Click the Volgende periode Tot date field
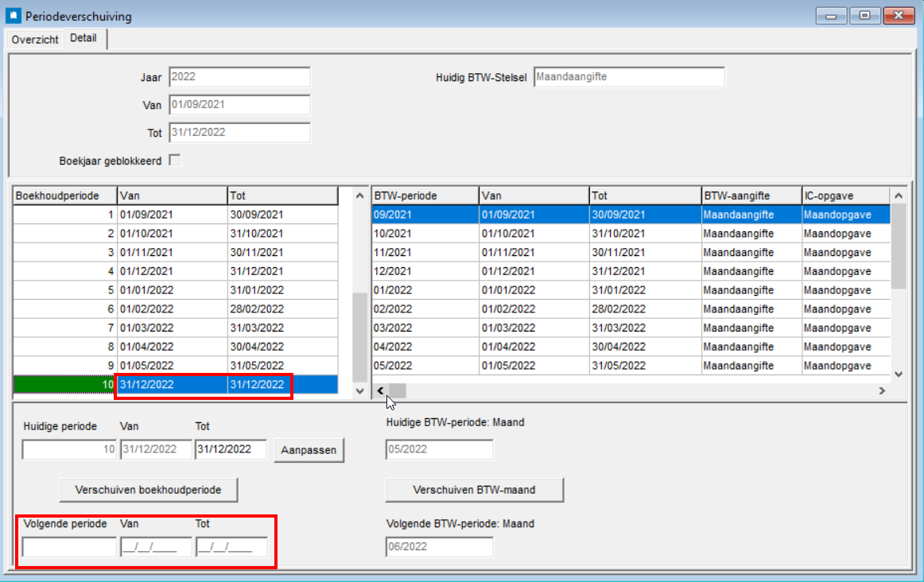924x582 pixels. (231, 547)
